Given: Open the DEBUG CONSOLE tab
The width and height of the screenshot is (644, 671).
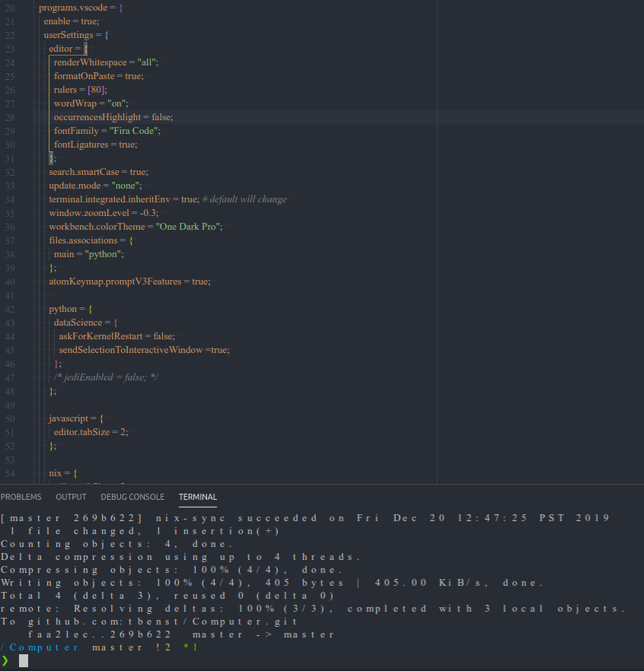Looking at the screenshot, I should [x=132, y=497].
